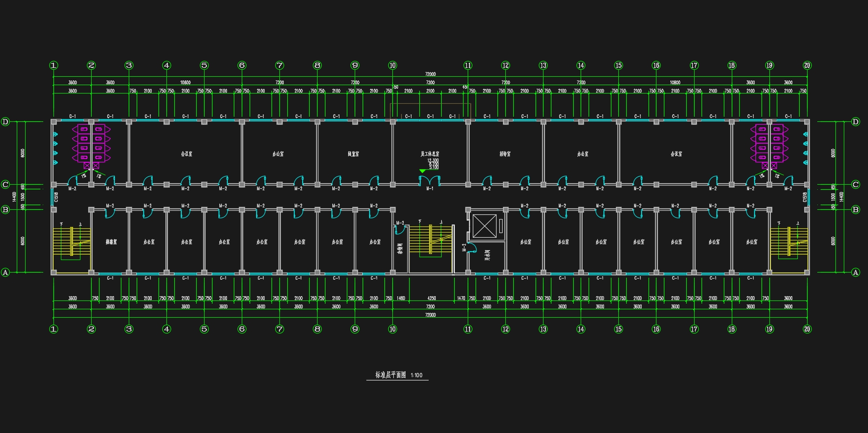Screen dimensions: 868x433
Task: Select the staircase between axes 1 and 2
Action: pyautogui.click(x=71, y=241)
